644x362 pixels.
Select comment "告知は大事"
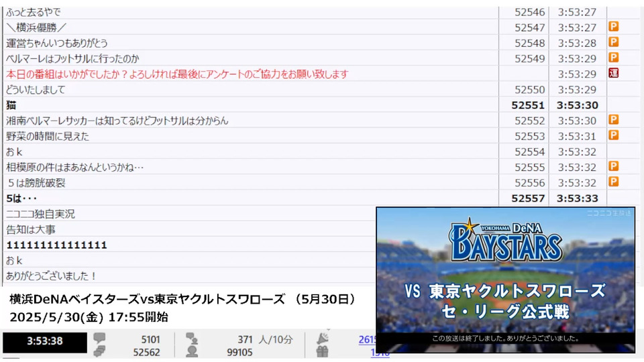click(x=31, y=230)
